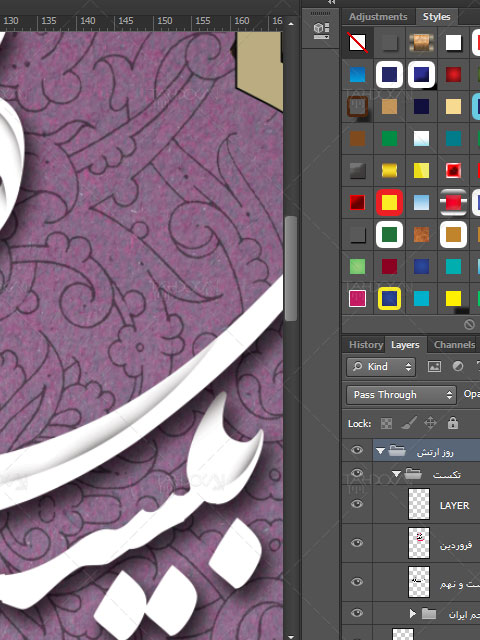480x640 pixels.
Task: Apply the plain yellow style in last row
Action: (x=453, y=298)
